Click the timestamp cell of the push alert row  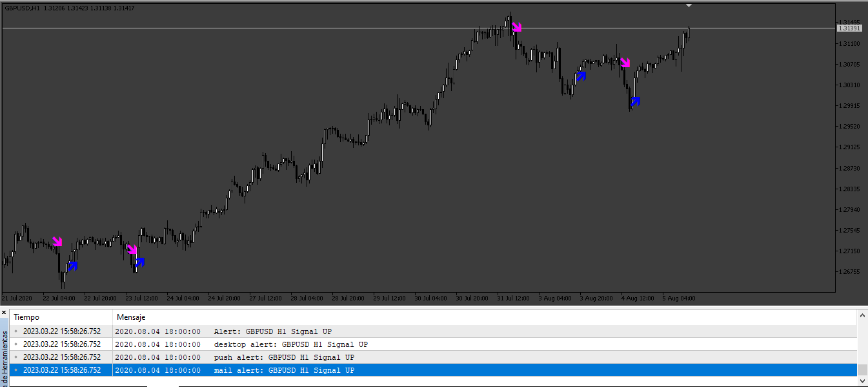point(61,357)
